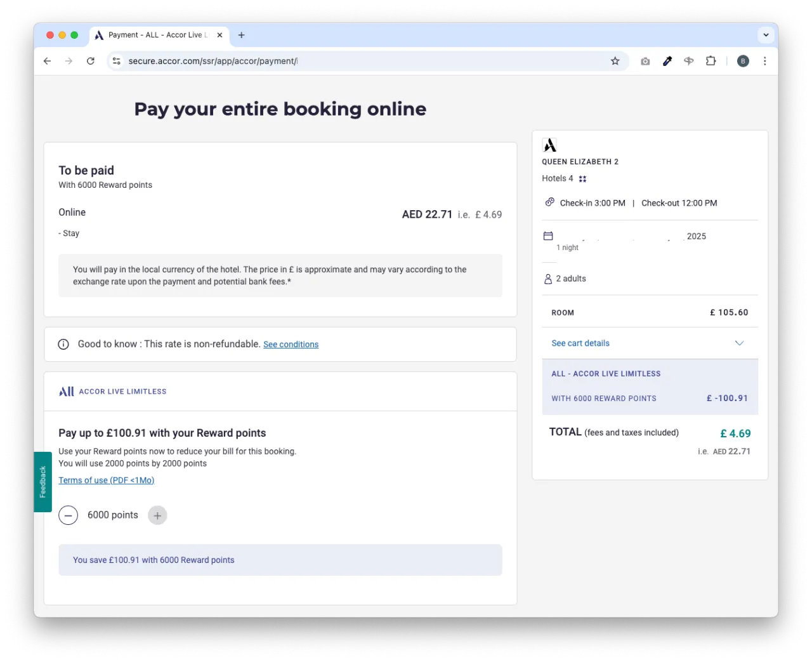The image size is (812, 662).
Task: Go back to the previous page
Action: [x=48, y=61]
